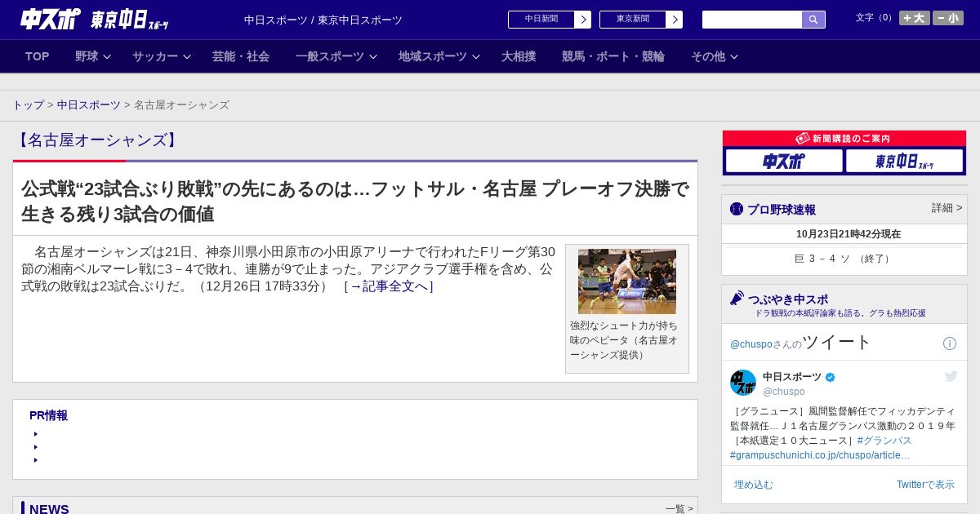Open the 東京新聞 link button

(x=641, y=20)
